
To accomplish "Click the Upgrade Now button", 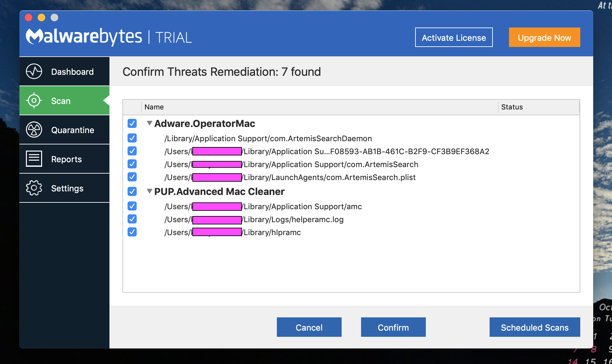I will click(x=544, y=37).
